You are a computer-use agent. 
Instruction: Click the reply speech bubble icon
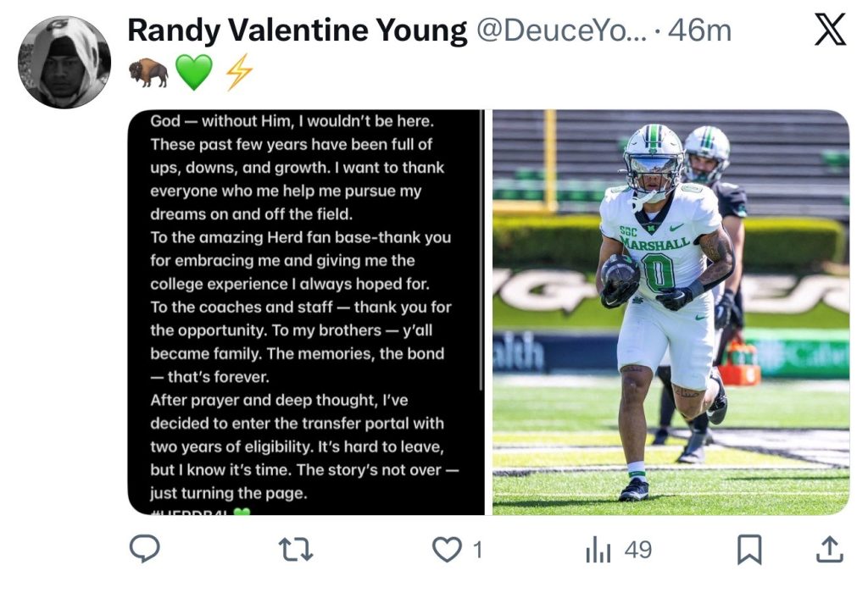click(x=145, y=549)
